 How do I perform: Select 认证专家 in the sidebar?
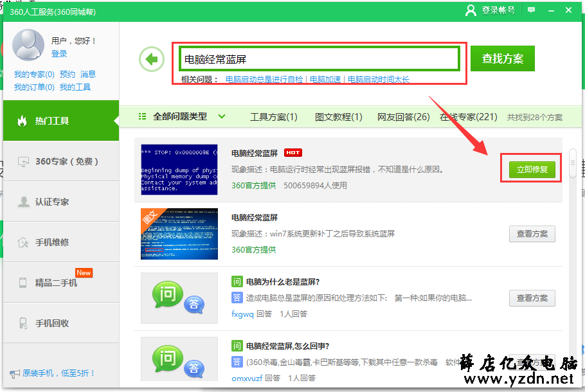(x=61, y=202)
